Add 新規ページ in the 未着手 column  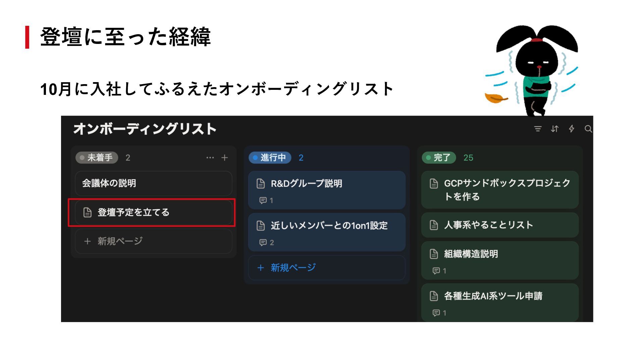click(x=120, y=241)
